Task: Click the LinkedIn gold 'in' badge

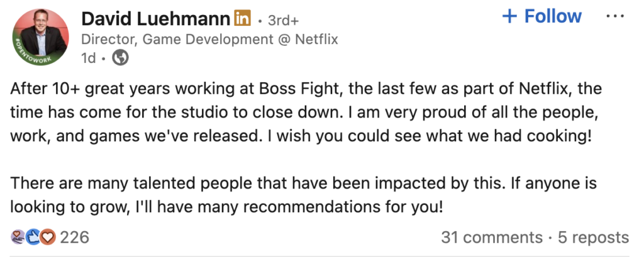Action: tap(242, 19)
